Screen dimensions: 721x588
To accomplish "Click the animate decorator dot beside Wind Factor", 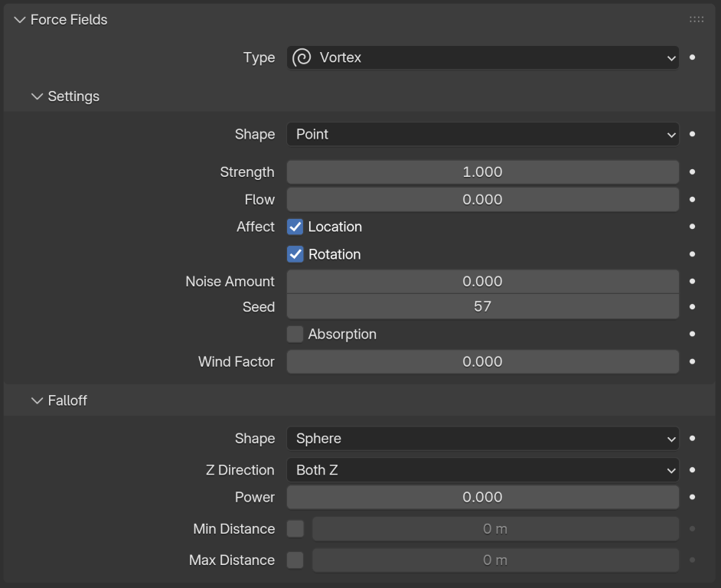I will [x=692, y=361].
